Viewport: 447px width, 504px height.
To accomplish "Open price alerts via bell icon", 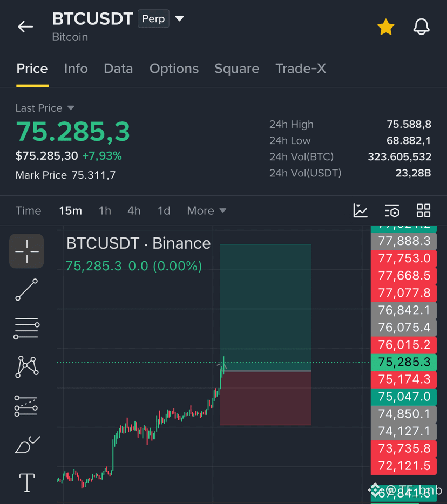I will [421, 26].
